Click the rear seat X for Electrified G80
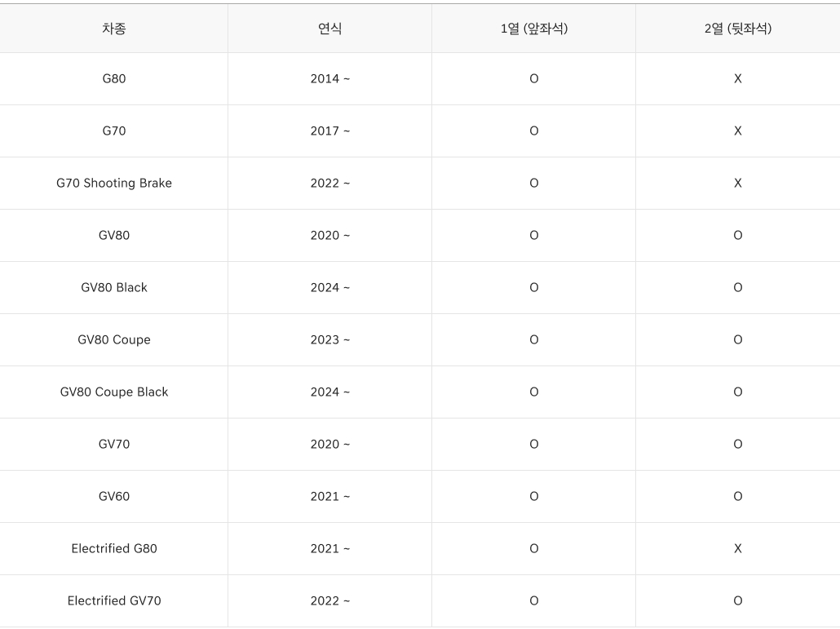The width and height of the screenshot is (840, 629). (x=737, y=549)
